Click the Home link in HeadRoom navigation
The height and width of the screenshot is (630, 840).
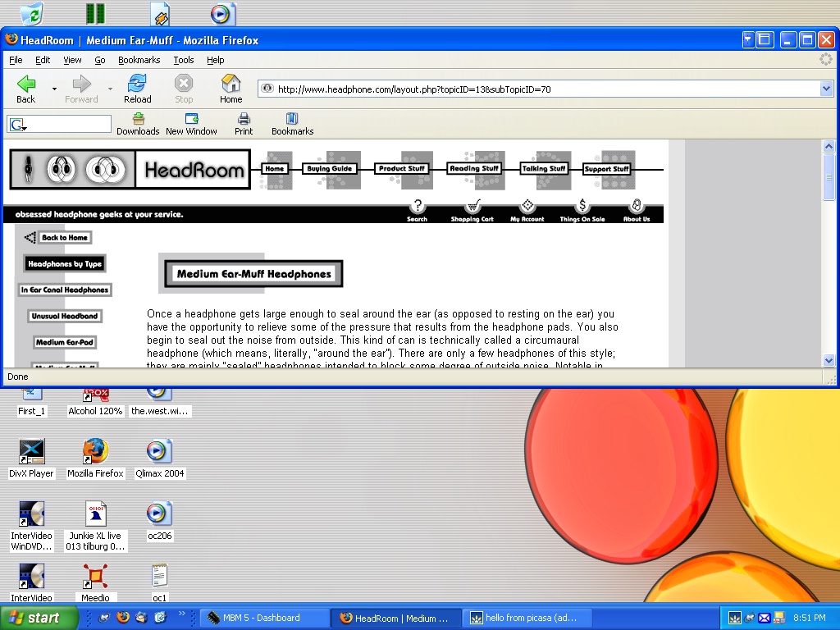click(274, 169)
